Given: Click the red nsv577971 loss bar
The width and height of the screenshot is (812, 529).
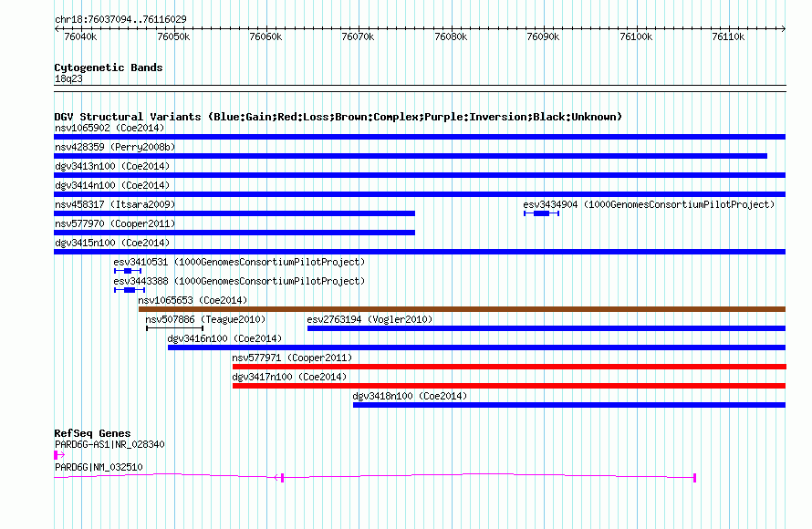Looking at the screenshot, I should coord(510,367).
